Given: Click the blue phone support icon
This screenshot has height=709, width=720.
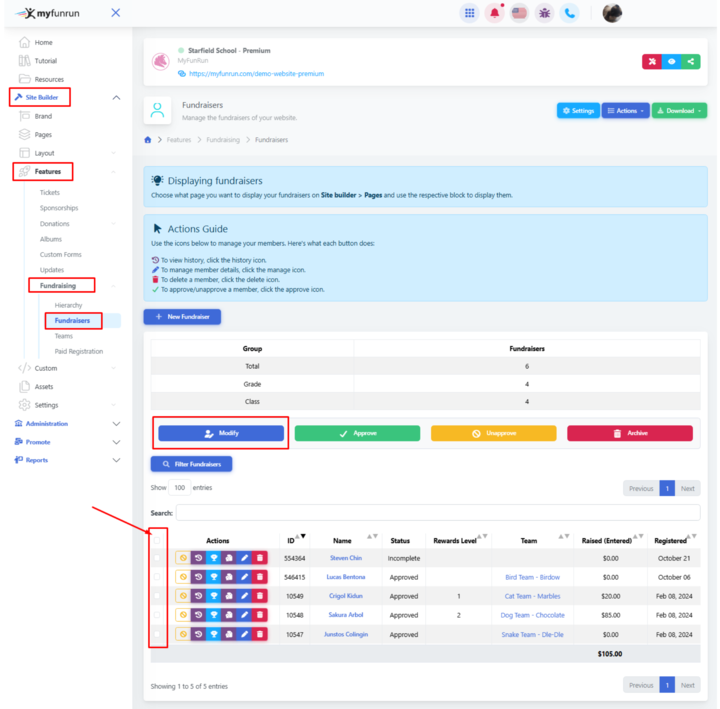Looking at the screenshot, I should [569, 13].
